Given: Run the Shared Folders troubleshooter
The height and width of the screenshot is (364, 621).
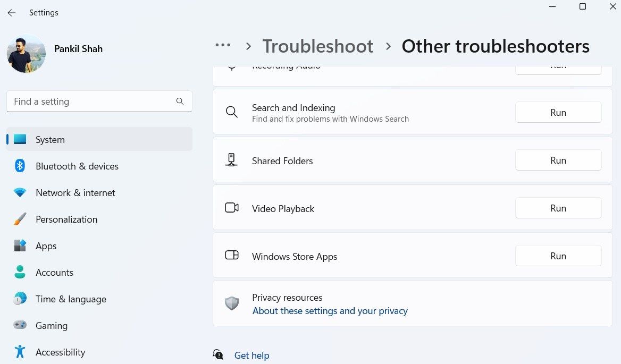Looking at the screenshot, I should (558, 160).
